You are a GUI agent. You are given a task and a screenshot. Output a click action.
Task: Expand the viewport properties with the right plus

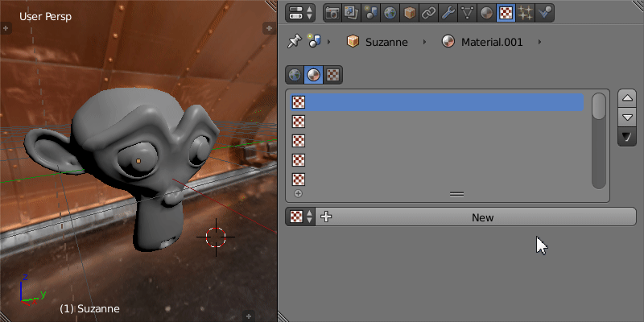point(270,28)
